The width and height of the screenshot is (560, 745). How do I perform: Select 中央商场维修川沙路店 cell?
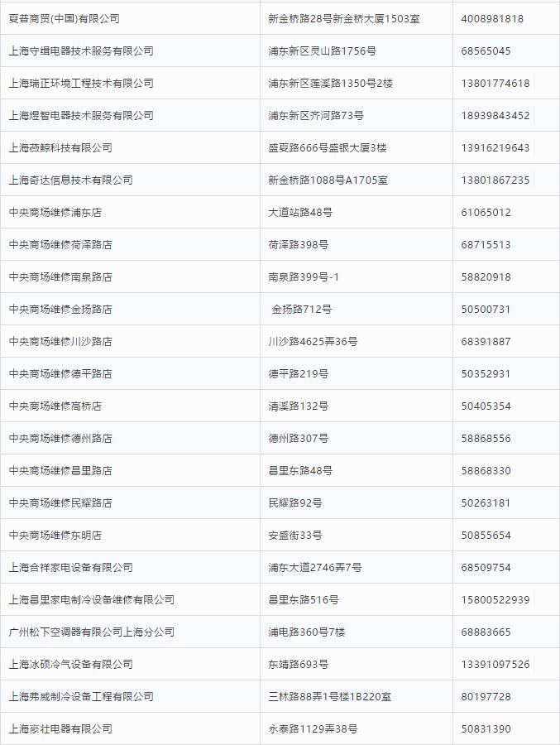tap(130, 342)
